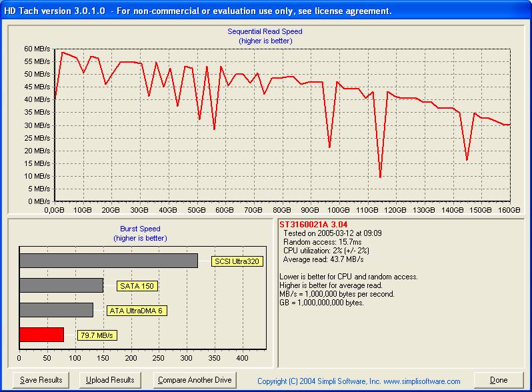This screenshot has height=392, width=532.
Task: Click the 'Higher is better for average read' note
Action: pyautogui.click(x=331, y=285)
